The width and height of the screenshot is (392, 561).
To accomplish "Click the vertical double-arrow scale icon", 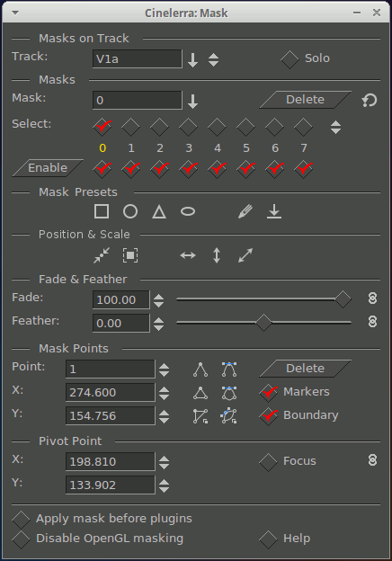I will click(x=217, y=255).
